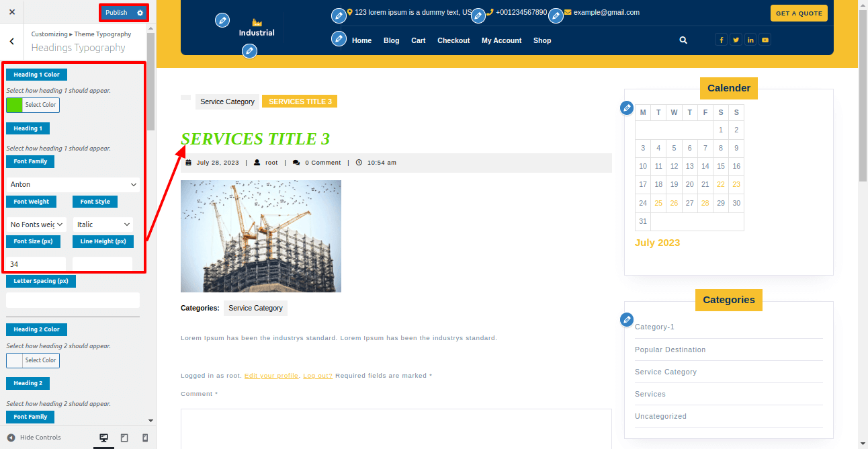Open the Twitter social icon in header
Image resolution: width=868 pixels, height=449 pixels.
click(x=736, y=40)
